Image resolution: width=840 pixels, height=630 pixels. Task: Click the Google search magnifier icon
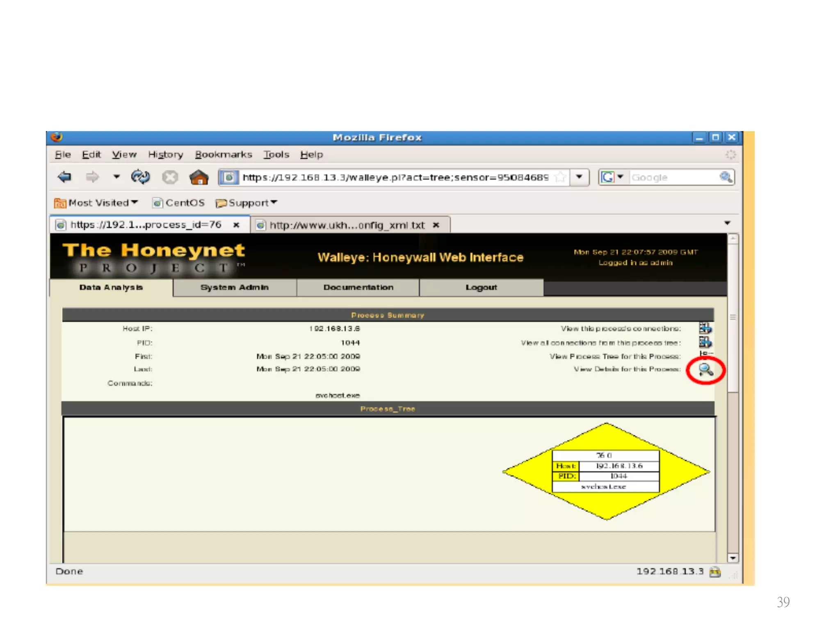[726, 177]
